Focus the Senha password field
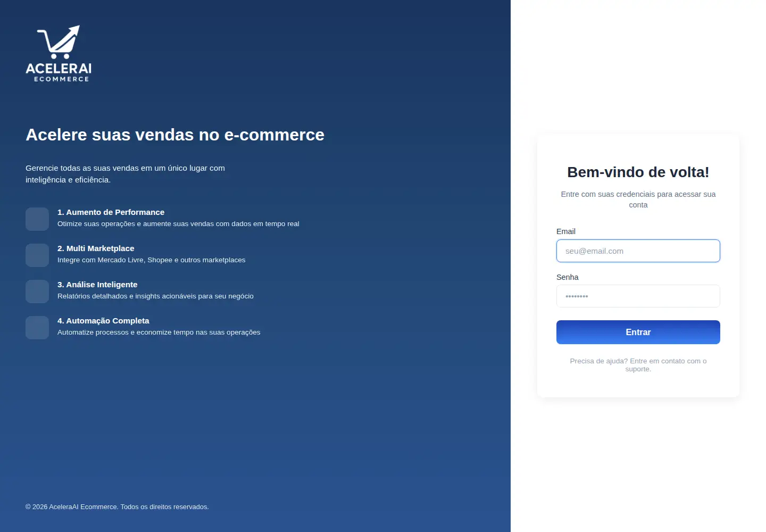 tap(638, 296)
